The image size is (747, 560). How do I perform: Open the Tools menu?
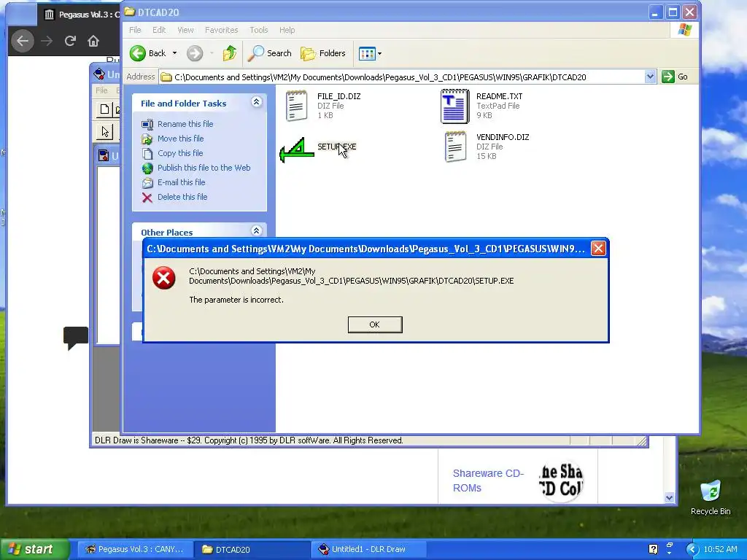point(259,30)
